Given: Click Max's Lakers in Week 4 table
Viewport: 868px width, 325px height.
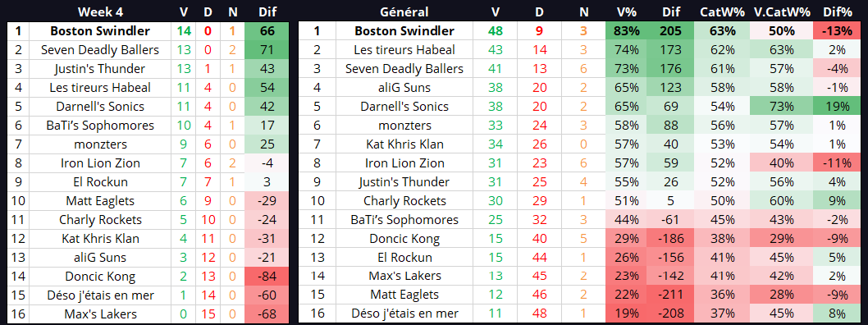Looking at the screenshot, I should click(99, 314).
